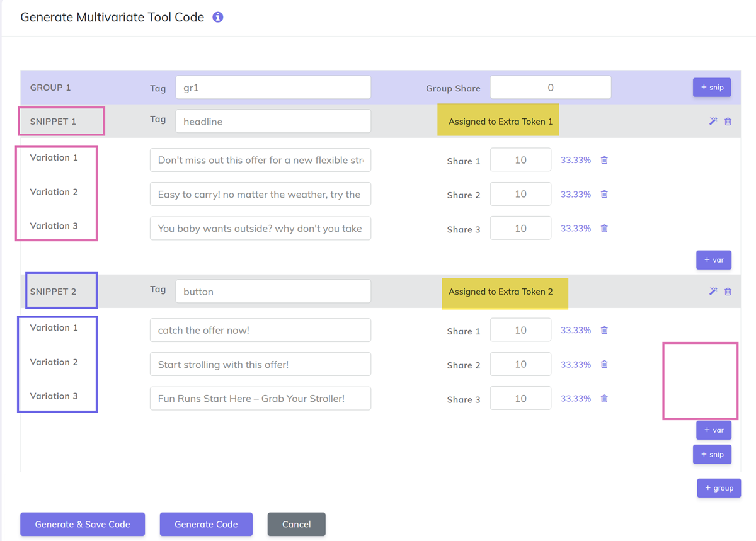Screen dimensions: 756x541
Task: Click '+ snip' in the Group 1 header
Action: pyautogui.click(x=712, y=87)
